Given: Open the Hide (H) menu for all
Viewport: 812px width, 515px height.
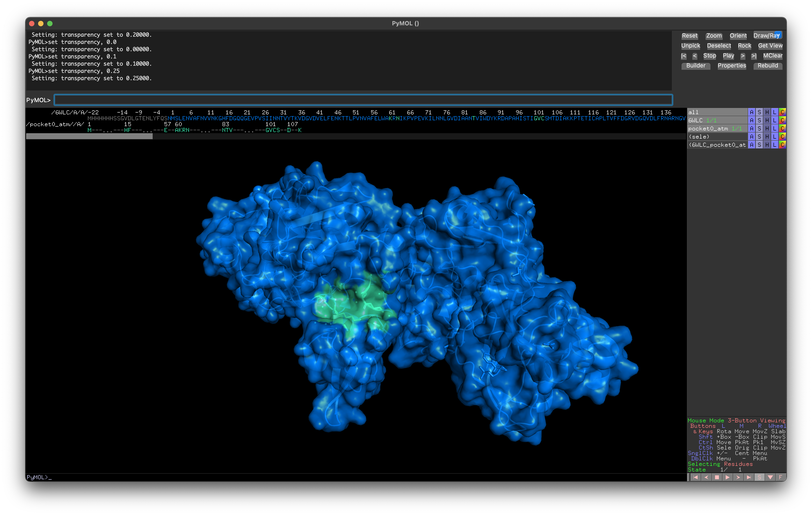Looking at the screenshot, I should point(767,112).
